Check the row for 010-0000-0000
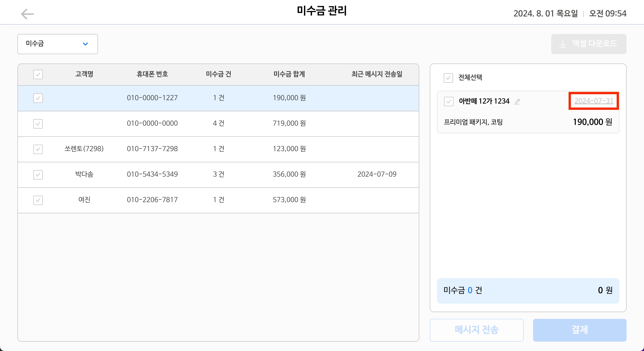This screenshot has height=351, width=644. click(38, 124)
